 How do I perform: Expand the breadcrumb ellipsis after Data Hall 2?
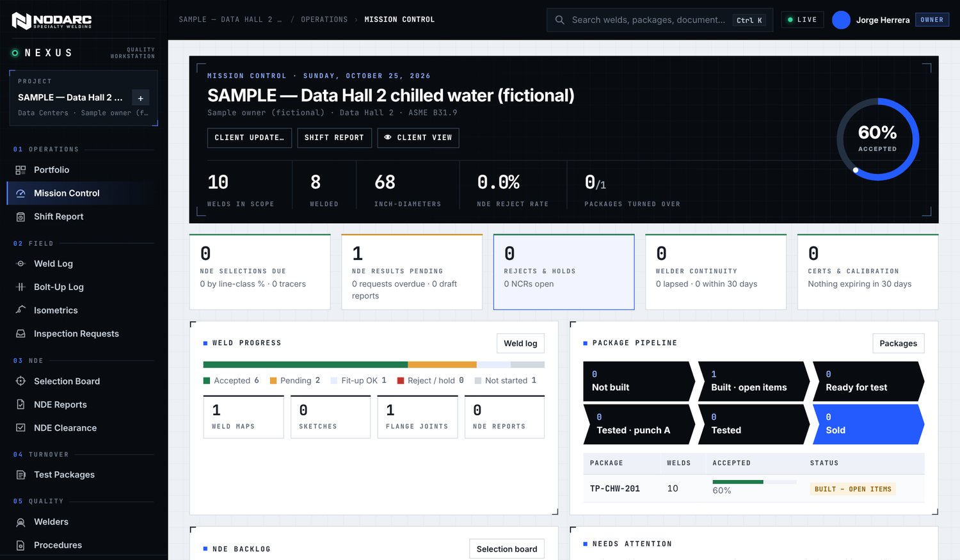[279, 20]
